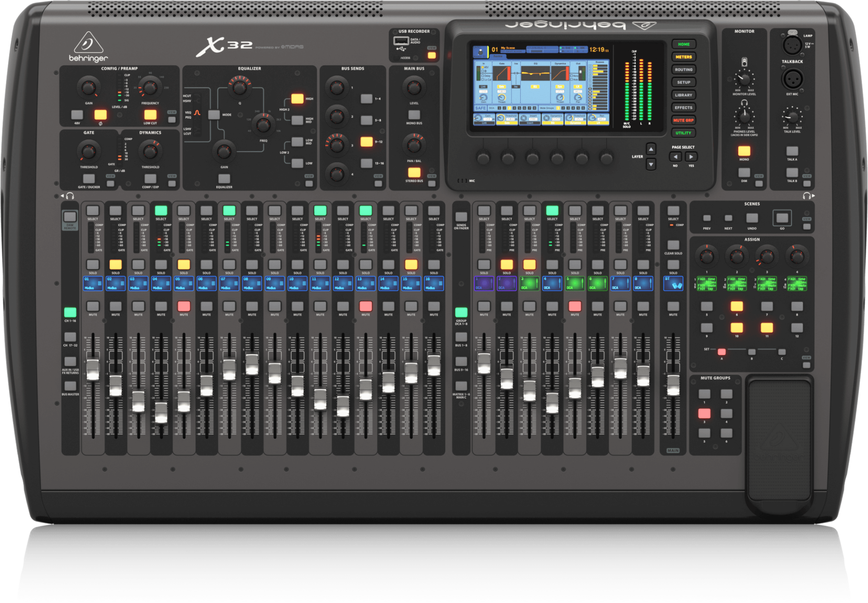Image resolution: width=868 pixels, height=603 pixels.
Task: Select the Low EQ band button
Action: [x=297, y=163]
